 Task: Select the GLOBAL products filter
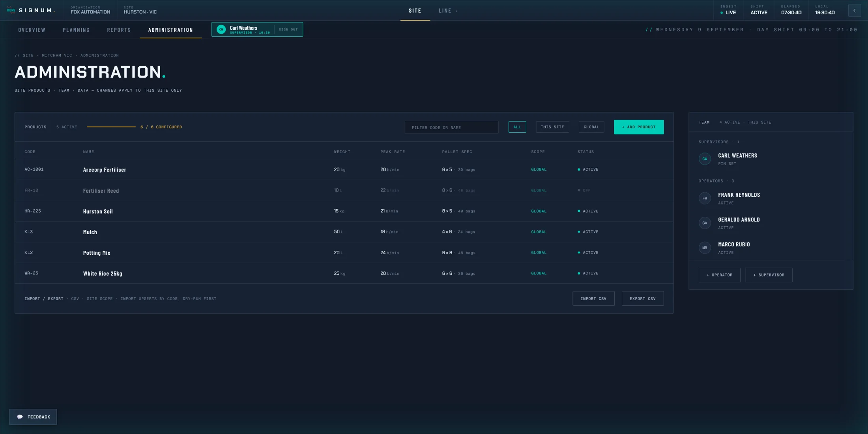pos(591,127)
